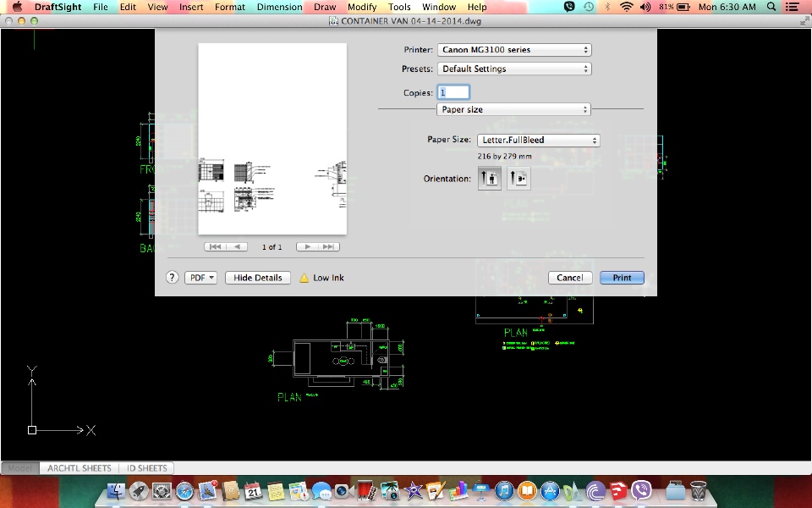The height and width of the screenshot is (508, 812).
Task: Open iTunes from the Dock
Action: tap(504, 490)
